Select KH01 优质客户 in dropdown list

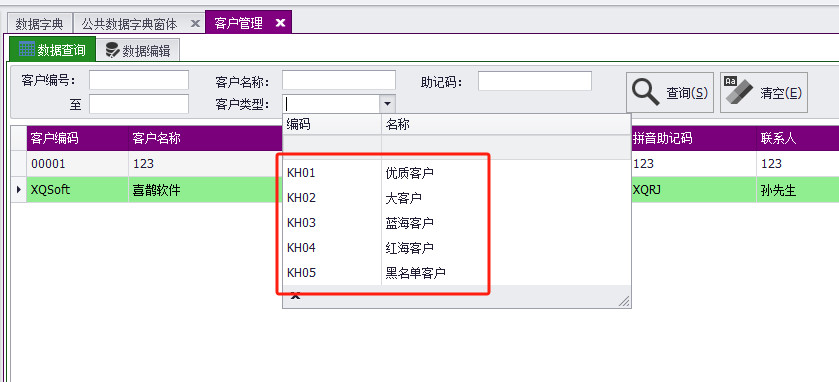(x=456, y=173)
